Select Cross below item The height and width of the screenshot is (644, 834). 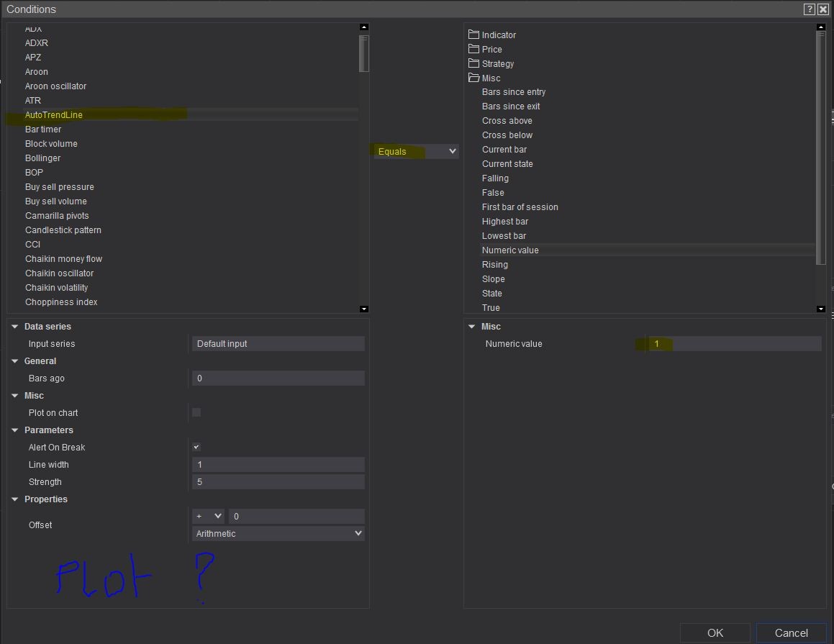(x=507, y=135)
